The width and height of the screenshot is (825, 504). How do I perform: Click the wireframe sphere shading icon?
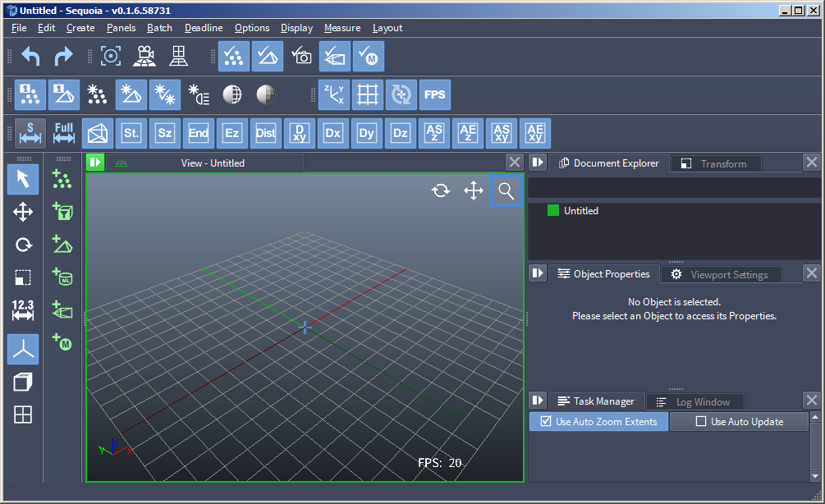click(x=232, y=94)
